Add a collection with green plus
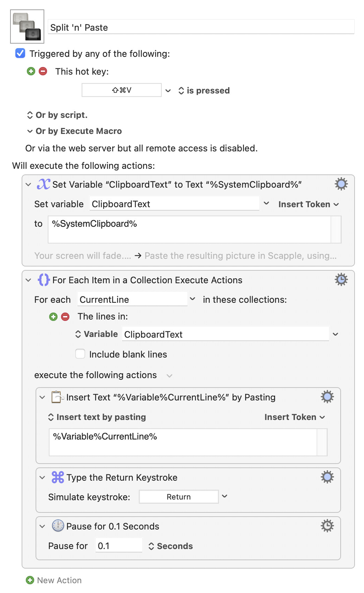Image resolution: width=364 pixels, height=593 pixels. [53, 317]
